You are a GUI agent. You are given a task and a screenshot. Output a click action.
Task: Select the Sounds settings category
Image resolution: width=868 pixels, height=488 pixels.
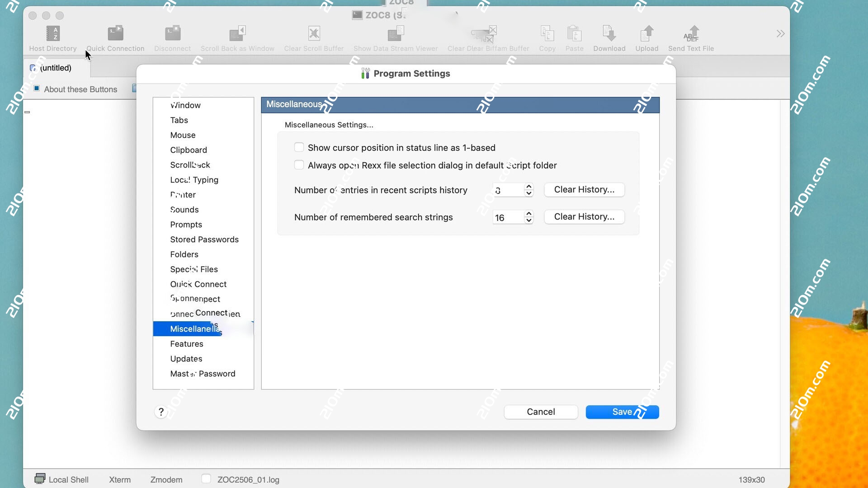click(x=203, y=210)
